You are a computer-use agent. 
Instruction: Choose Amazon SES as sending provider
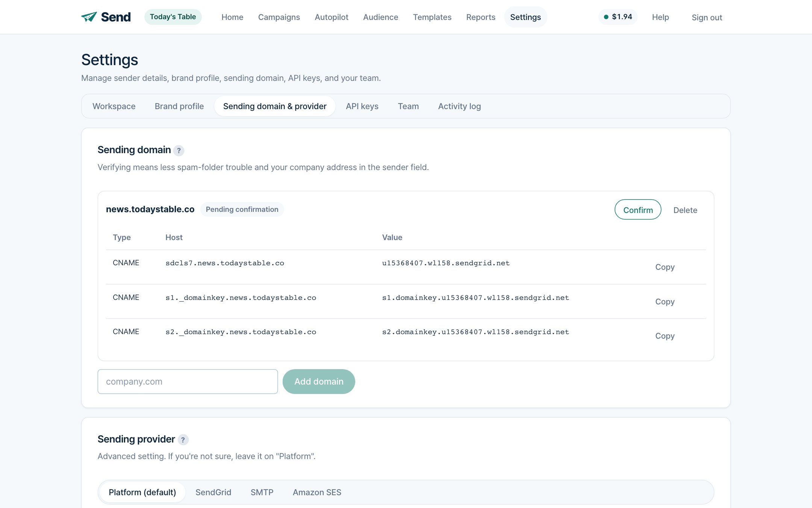(x=317, y=492)
